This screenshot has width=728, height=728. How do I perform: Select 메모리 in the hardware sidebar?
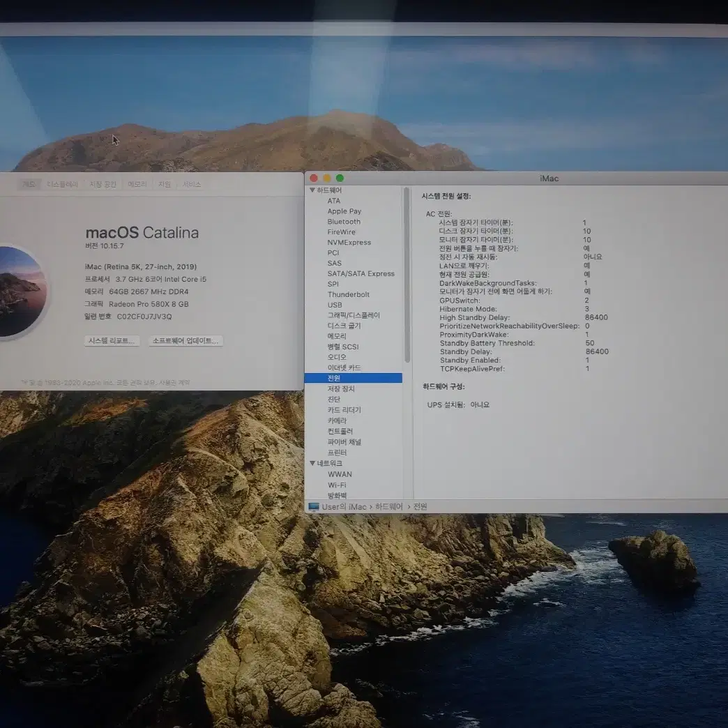coord(337,336)
